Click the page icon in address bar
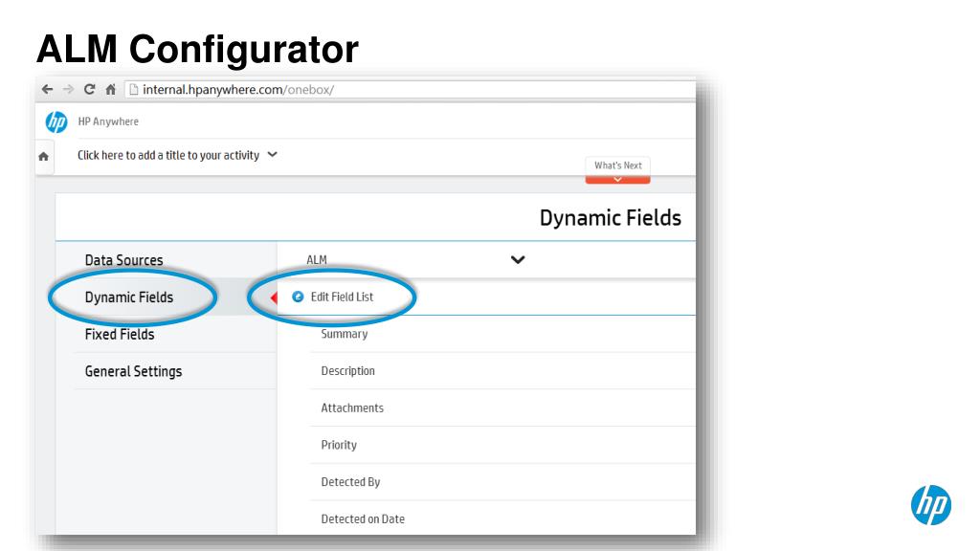This screenshot has width=980, height=551. tap(133, 89)
